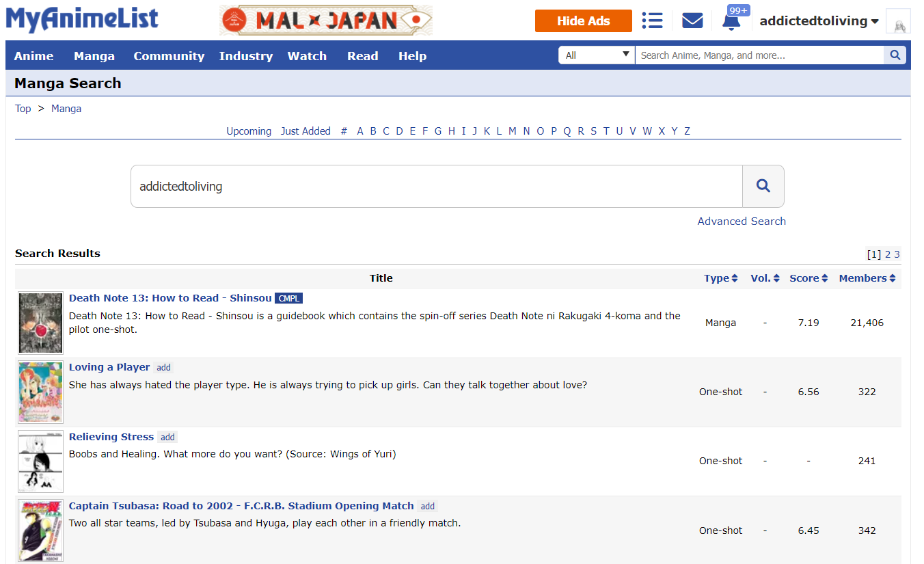Click the MAL x Japan banner
Screen dimensions: 924x564
(325, 21)
